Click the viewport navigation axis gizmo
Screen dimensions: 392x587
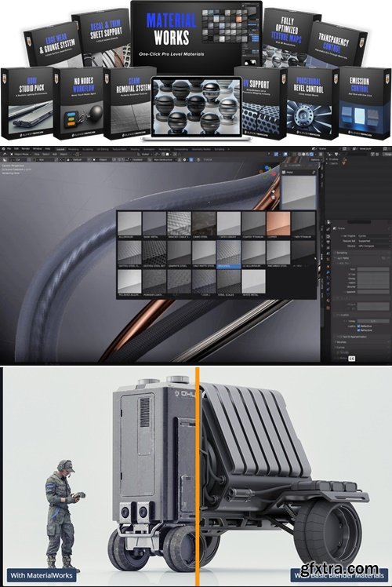[267, 171]
